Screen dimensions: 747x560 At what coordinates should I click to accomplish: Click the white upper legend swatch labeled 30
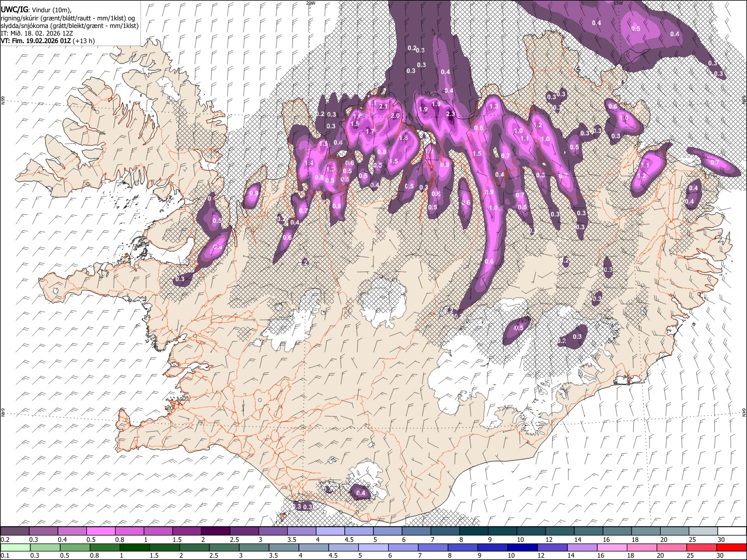point(732,531)
